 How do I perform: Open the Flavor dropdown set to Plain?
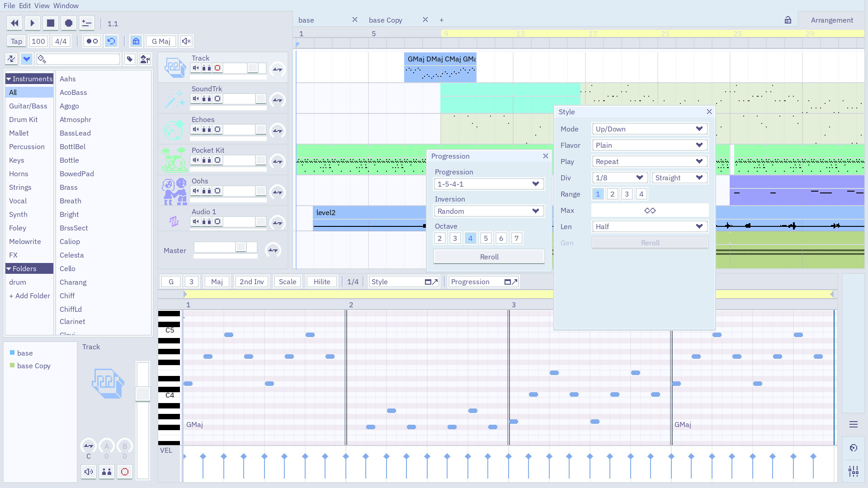click(x=650, y=145)
